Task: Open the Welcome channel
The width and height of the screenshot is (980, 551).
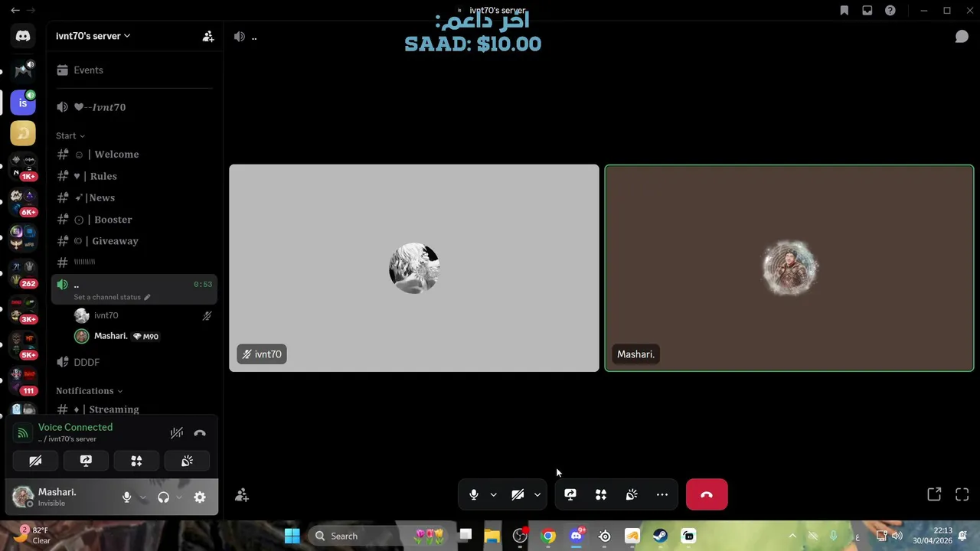Action: [x=134, y=155]
